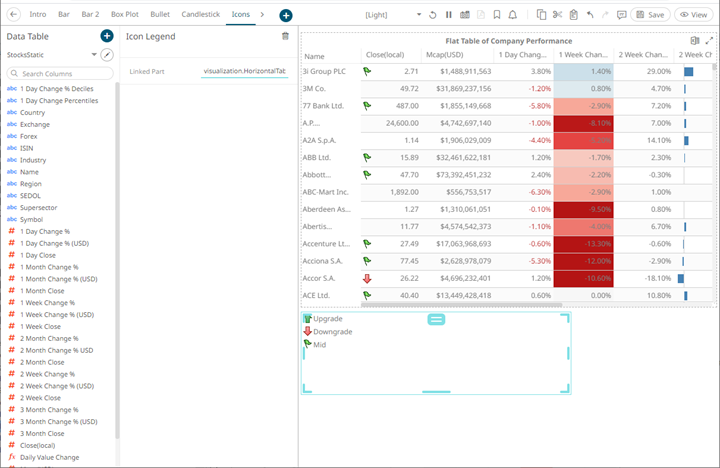Click the undo arrow icon

click(x=591, y=15)
